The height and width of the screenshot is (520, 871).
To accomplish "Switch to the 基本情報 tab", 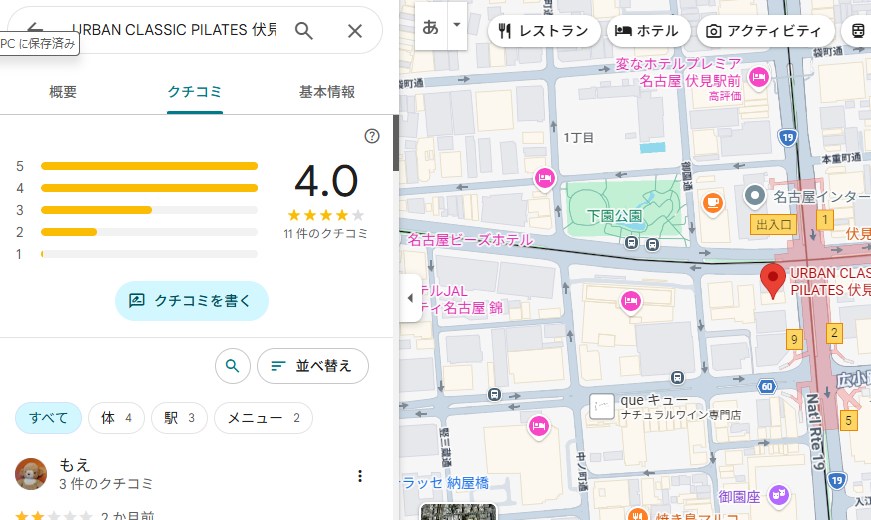I will tap(327, 92).
